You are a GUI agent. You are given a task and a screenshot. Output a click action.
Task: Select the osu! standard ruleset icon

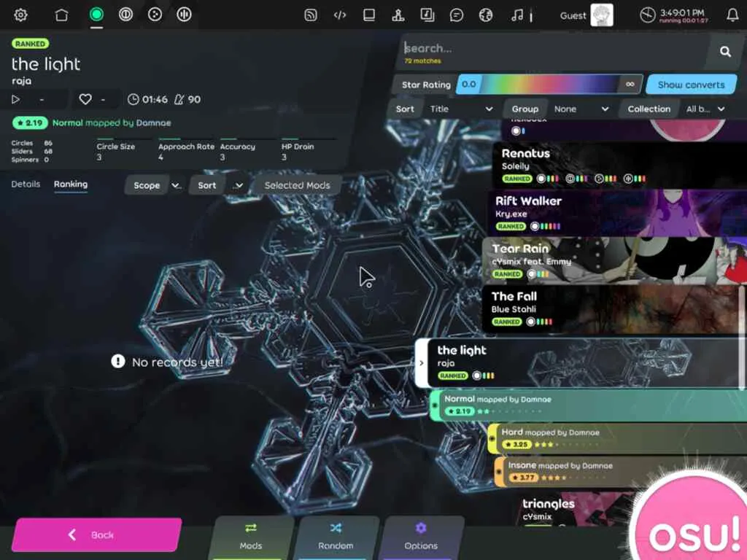96,15
